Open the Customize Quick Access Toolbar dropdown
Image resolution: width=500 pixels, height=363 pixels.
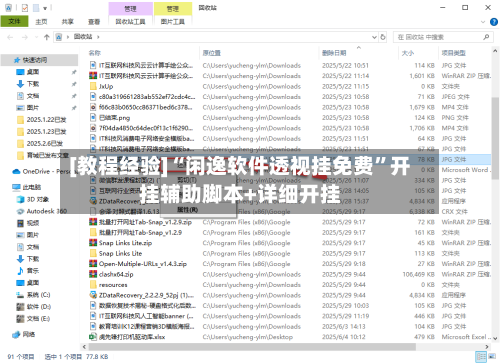(x=45, y=8)
